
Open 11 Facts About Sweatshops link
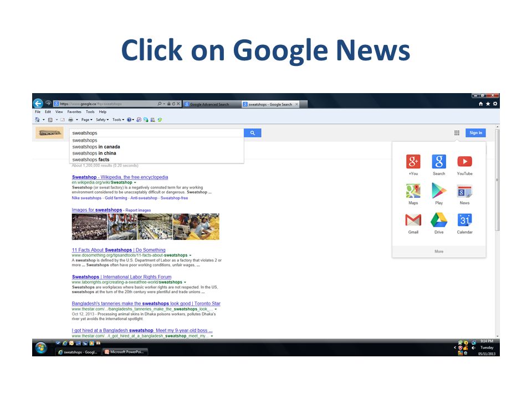click(119, 250)
